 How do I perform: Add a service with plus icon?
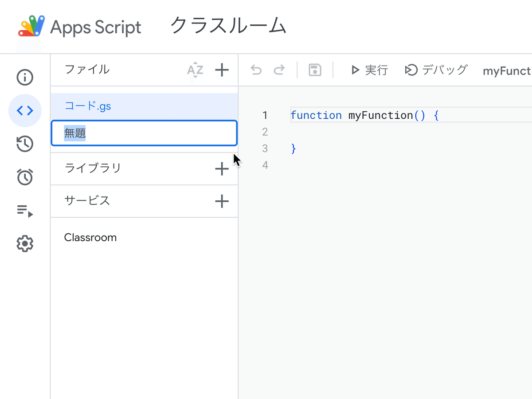(x=222, y=201)
